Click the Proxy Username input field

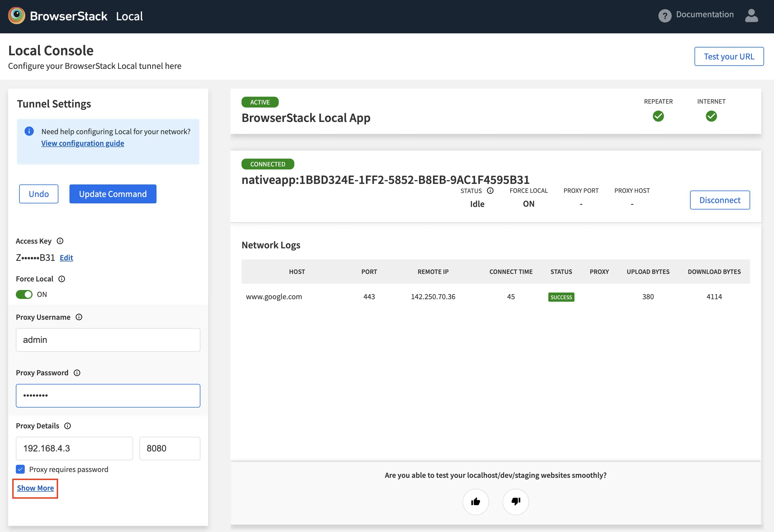108,340
